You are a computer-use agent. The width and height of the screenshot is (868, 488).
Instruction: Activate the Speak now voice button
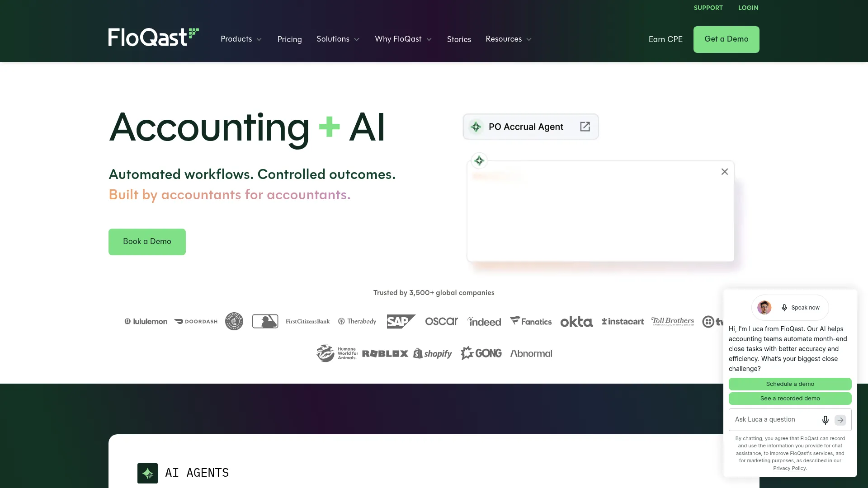coord(800,308)
